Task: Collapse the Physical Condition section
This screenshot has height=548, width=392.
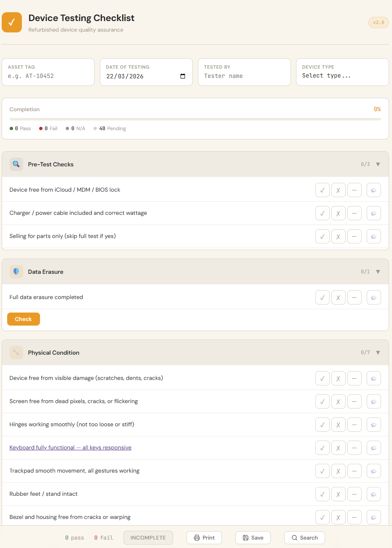Action: click(378, 353)
